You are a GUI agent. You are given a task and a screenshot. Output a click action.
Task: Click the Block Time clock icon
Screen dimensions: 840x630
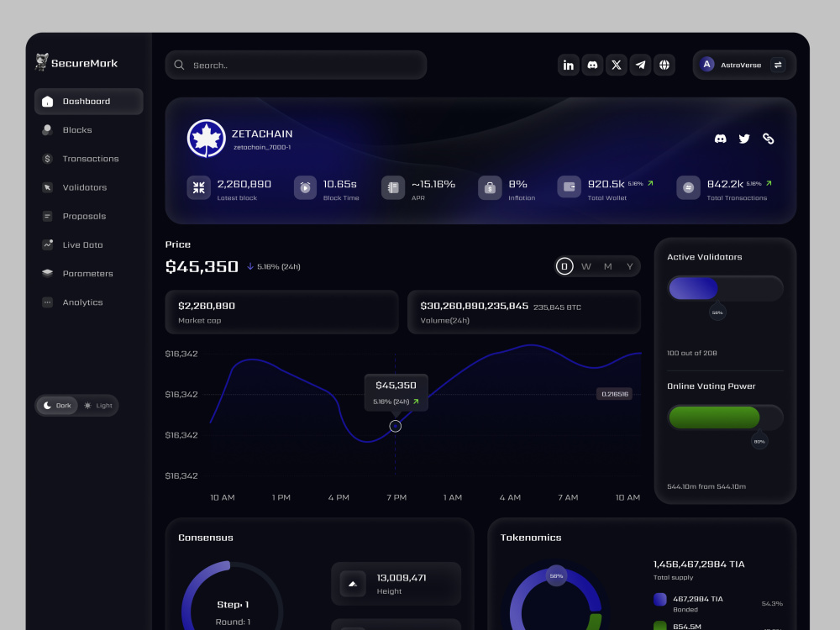pos(306,187)
